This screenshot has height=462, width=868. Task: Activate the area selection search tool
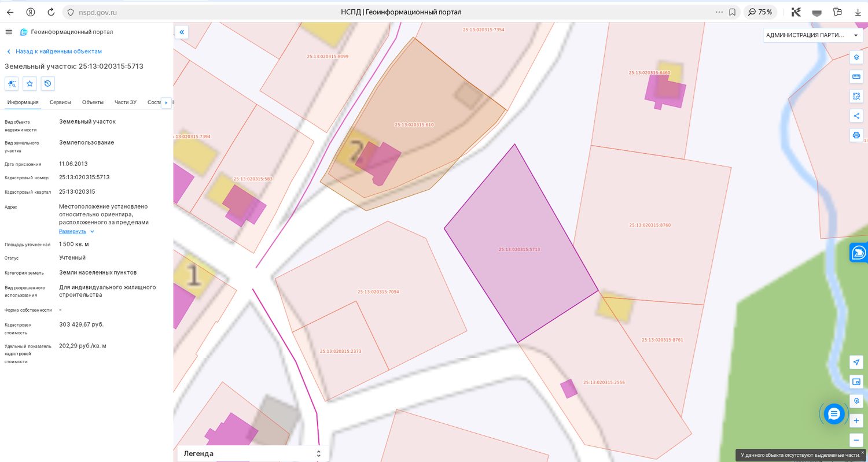point(856,96)
